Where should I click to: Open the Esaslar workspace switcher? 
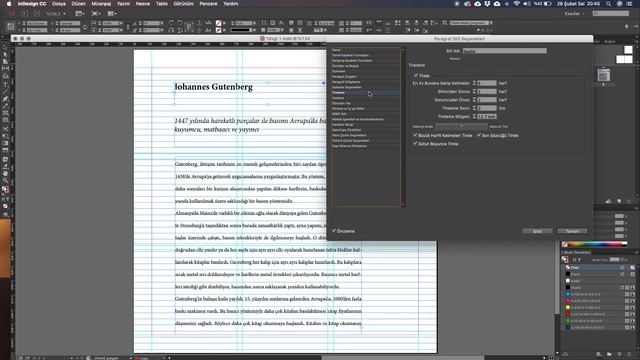coord(574,13)
